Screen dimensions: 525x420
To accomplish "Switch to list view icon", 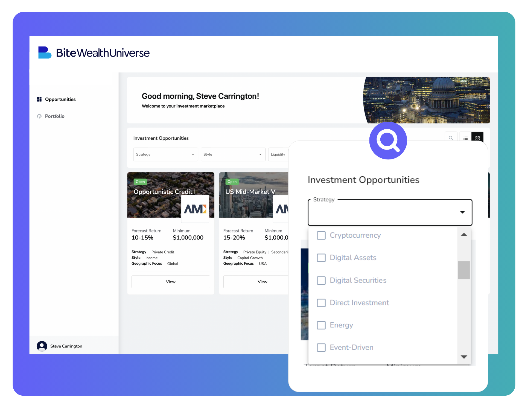I will pyautogui.click(x=465, y=138).
